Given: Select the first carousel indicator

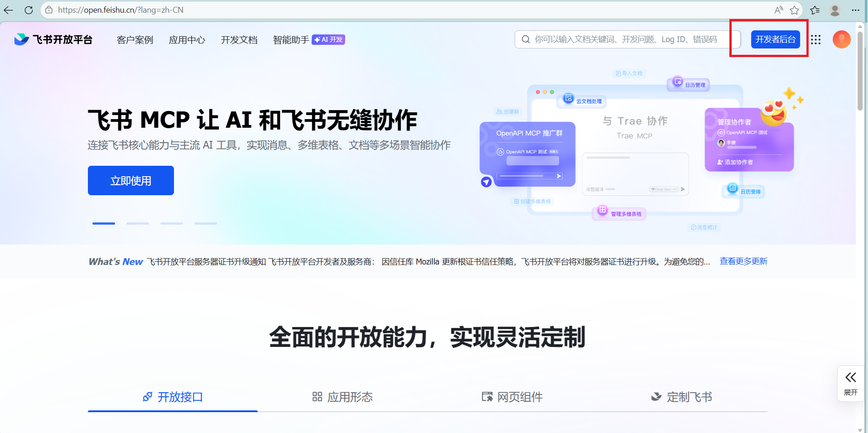Looking at the screenshot, I should point(104,223).
